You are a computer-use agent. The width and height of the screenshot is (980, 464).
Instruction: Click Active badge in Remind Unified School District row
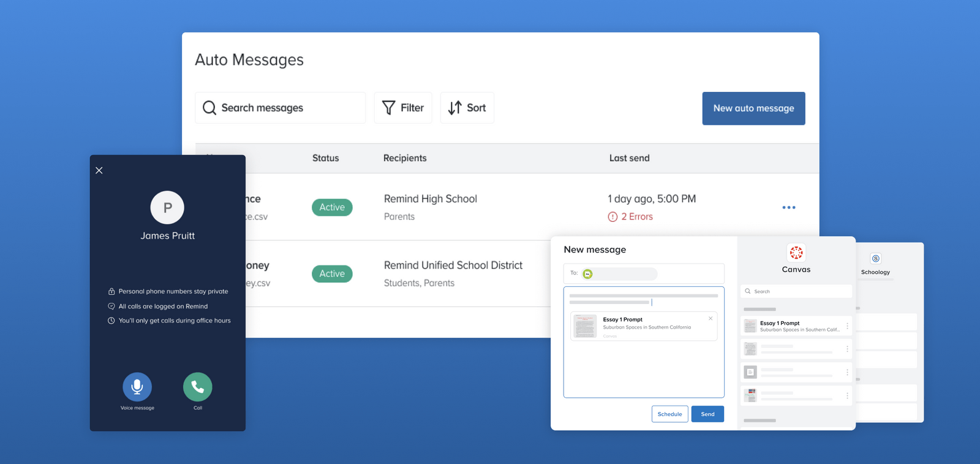tap(332, 273)
